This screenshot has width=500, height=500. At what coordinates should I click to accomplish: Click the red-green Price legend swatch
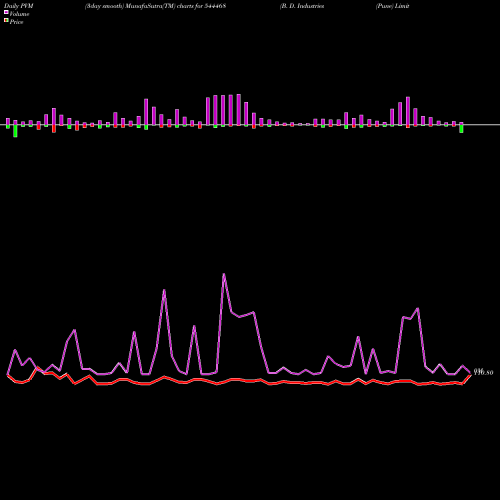pos(6,20)
